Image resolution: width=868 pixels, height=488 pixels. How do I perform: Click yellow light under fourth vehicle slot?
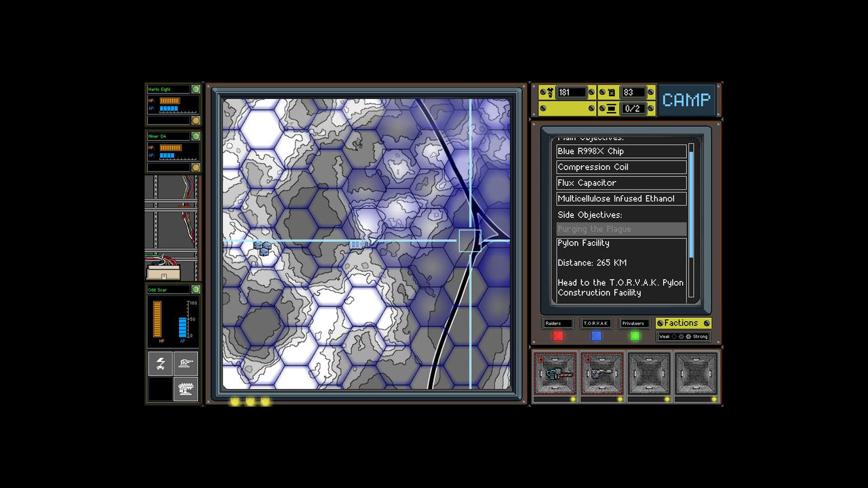pos(713,400)
